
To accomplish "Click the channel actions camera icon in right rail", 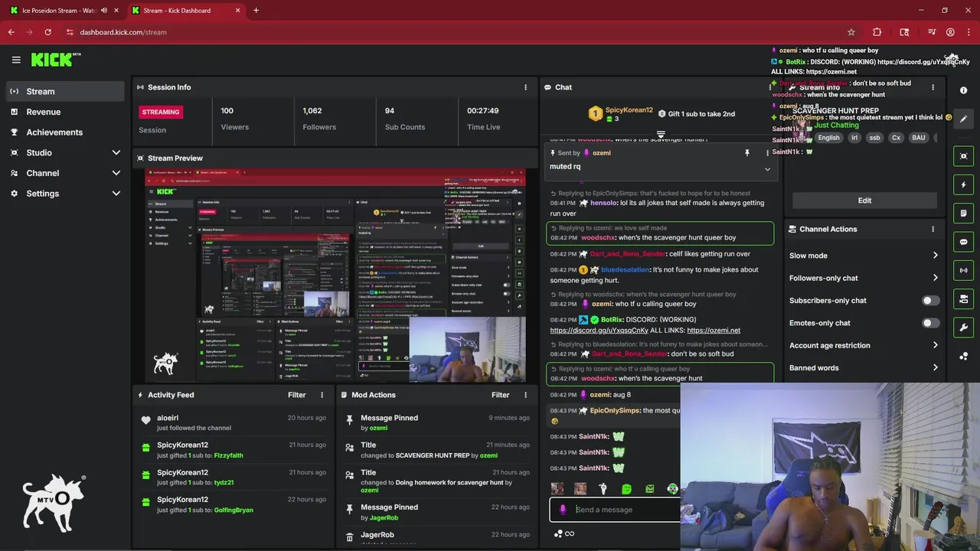I will (x=963, y=298).
